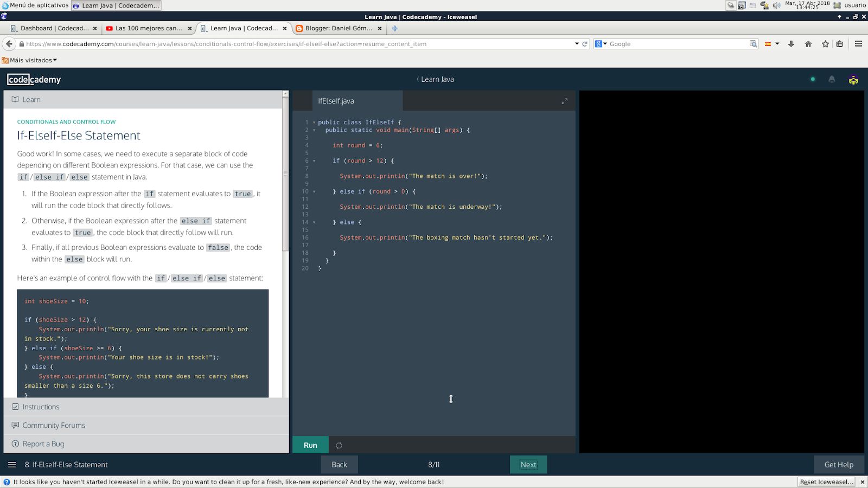
Task: Switch to the IfElseIf.java tab
Action: pos(335,100)
